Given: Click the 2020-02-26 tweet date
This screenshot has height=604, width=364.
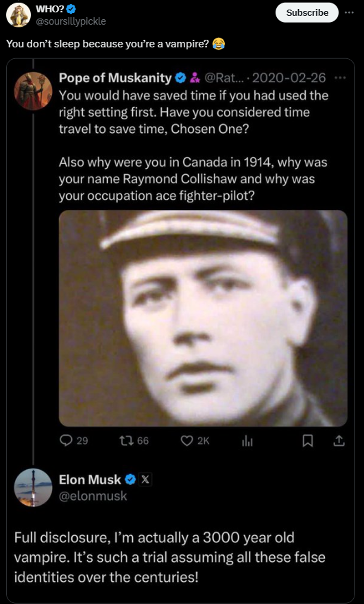Looking at the screenshot, I should 289,78.
